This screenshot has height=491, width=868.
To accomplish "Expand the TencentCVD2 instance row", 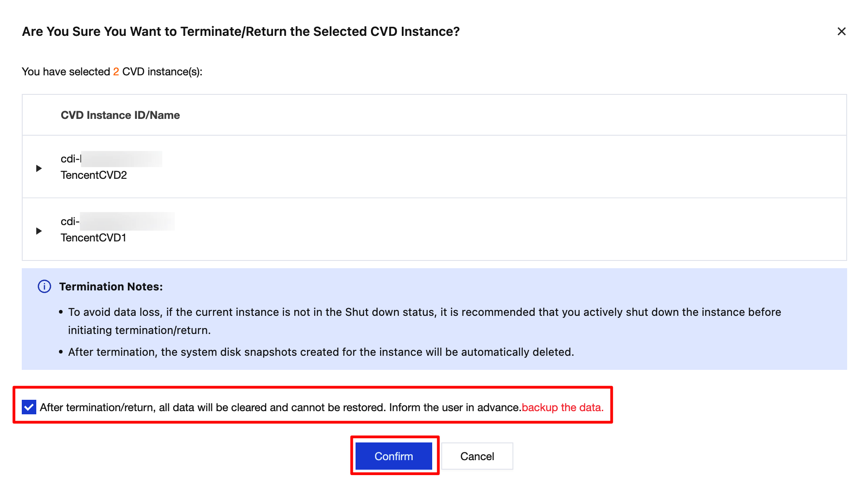I will coord(39,168).
